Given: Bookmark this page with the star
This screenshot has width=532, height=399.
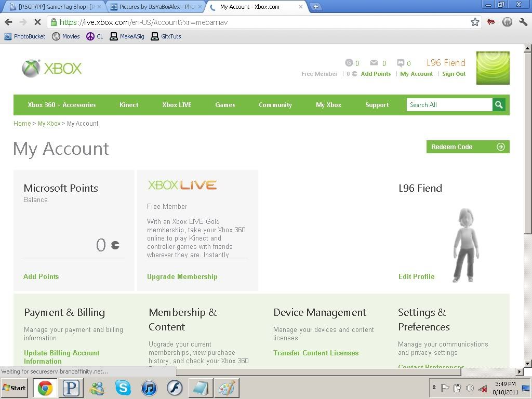Looking at the screenshot, I should click(x=475, y=22).
